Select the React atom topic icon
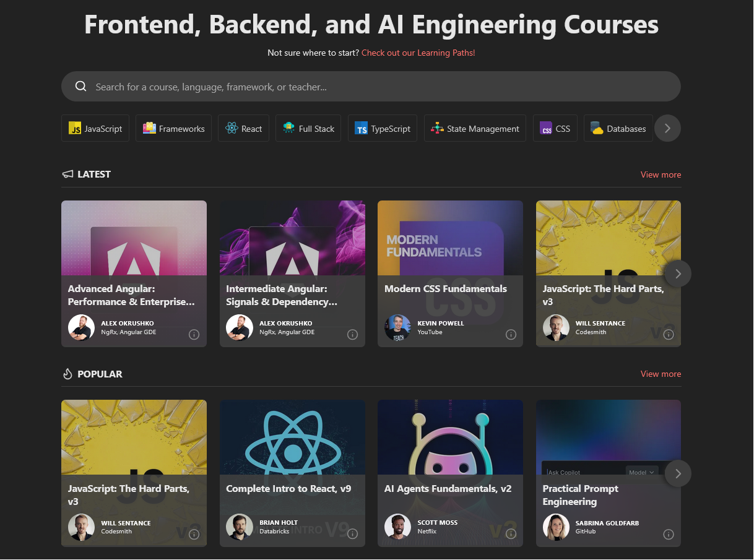Screen dimensions: 754x560 click(x=232, y=129)
